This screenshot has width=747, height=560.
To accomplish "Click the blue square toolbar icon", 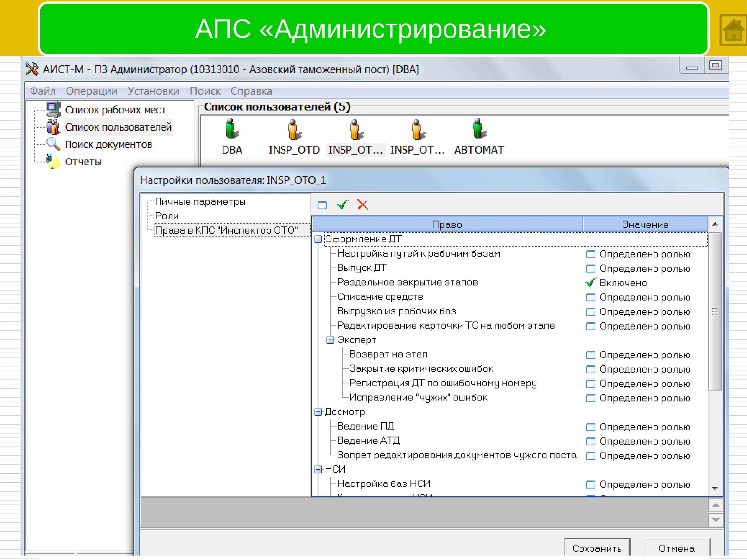I will (x=322, y=205).
